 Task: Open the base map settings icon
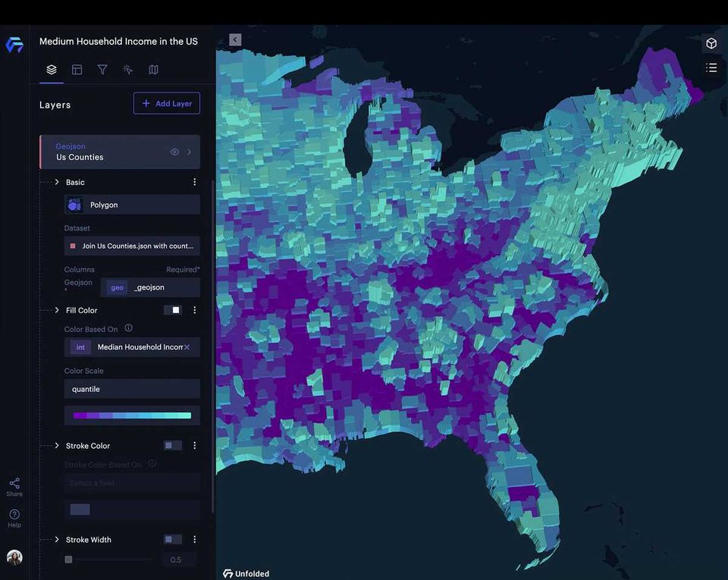click(153, 70)
